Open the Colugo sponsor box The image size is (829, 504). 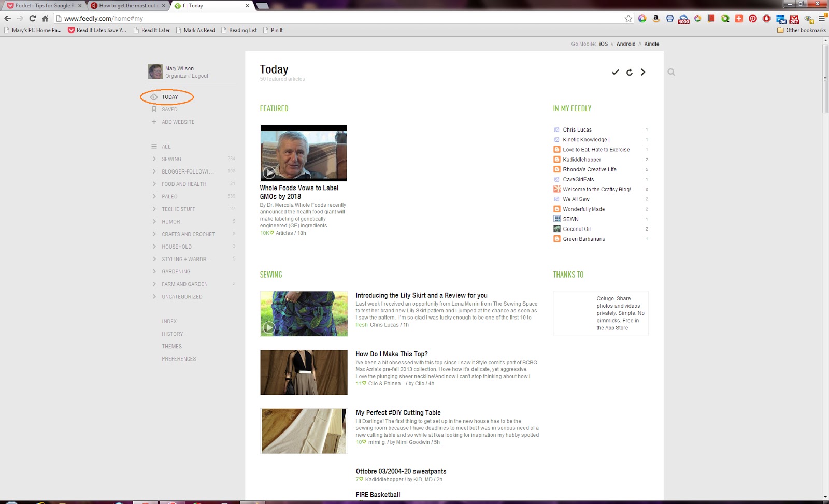[x=601, y=313]
